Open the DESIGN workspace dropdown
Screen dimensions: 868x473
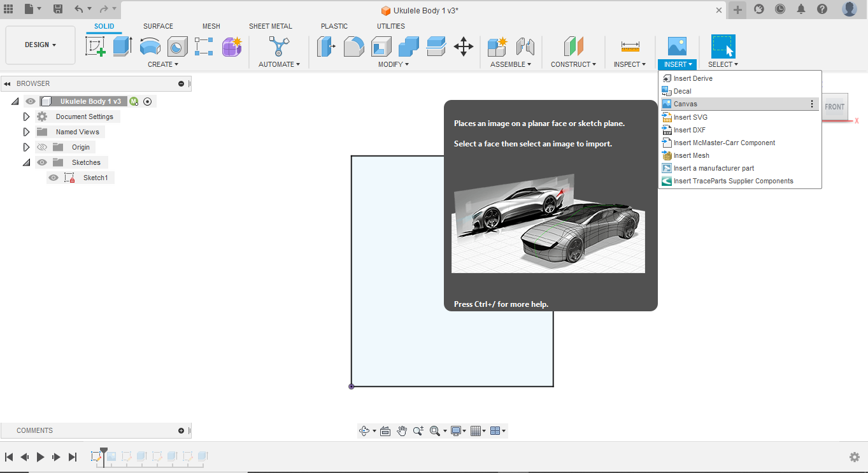40,45
